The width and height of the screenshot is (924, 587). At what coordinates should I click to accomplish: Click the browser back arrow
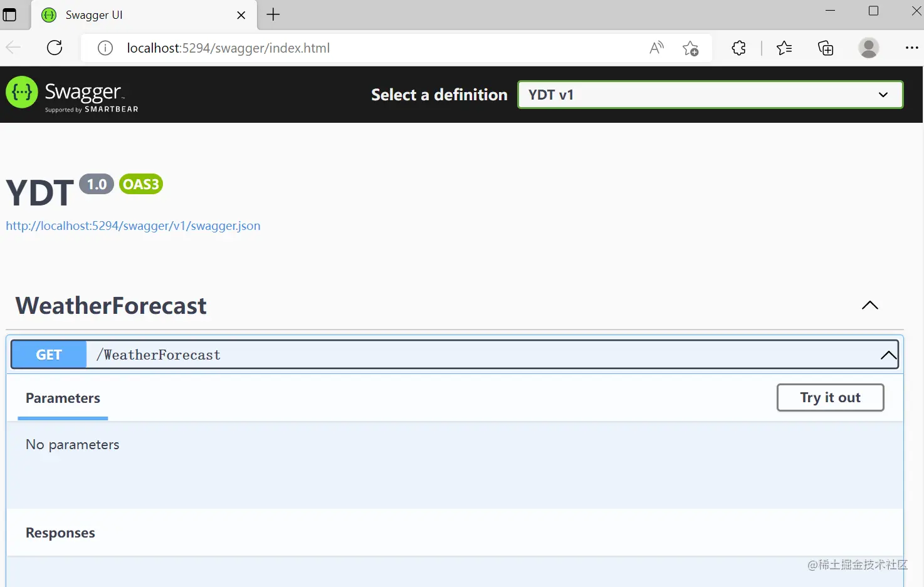click(x=13, y=48)
